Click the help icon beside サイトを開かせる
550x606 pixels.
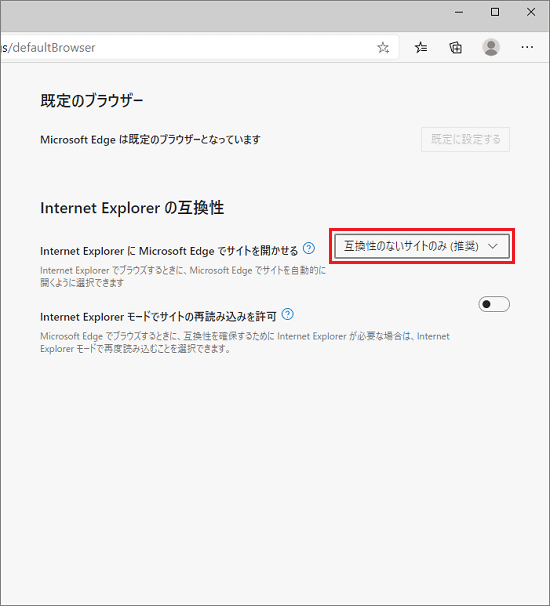(309, 248)
